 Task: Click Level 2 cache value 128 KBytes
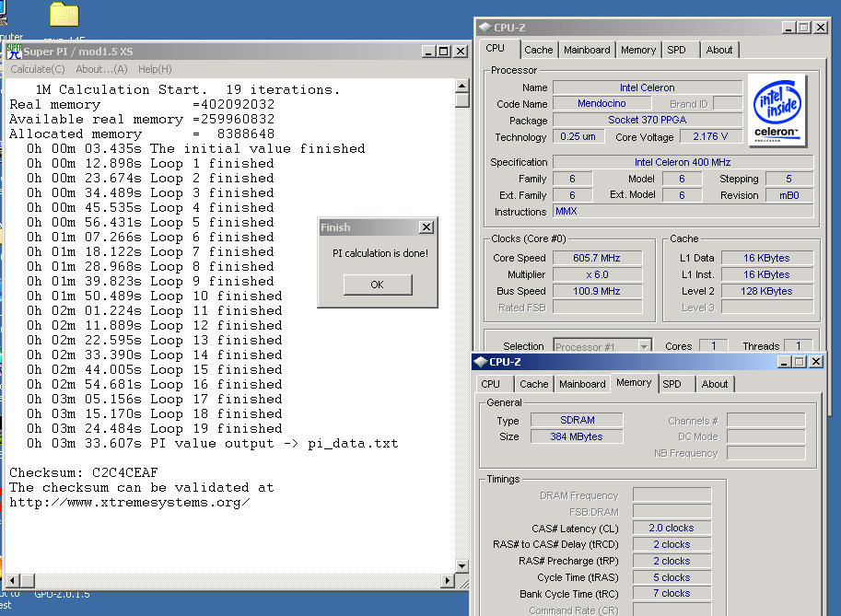(767, 291)
